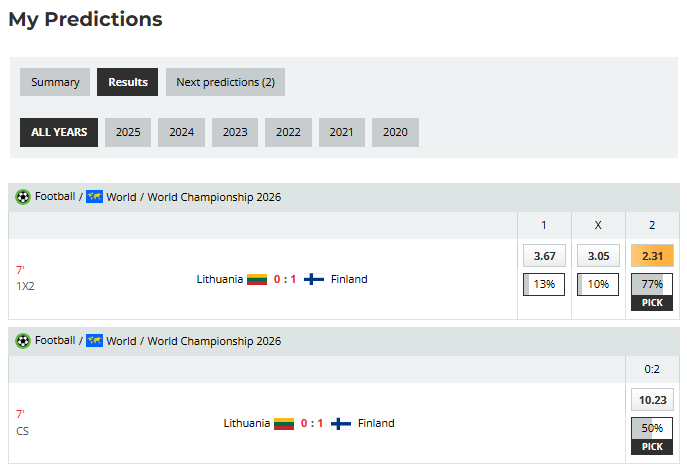The width and height of the screenshot is (687, 469).
Task: Click the Lithuania flag in the 1X2 row
Action: tap(257, 280)
